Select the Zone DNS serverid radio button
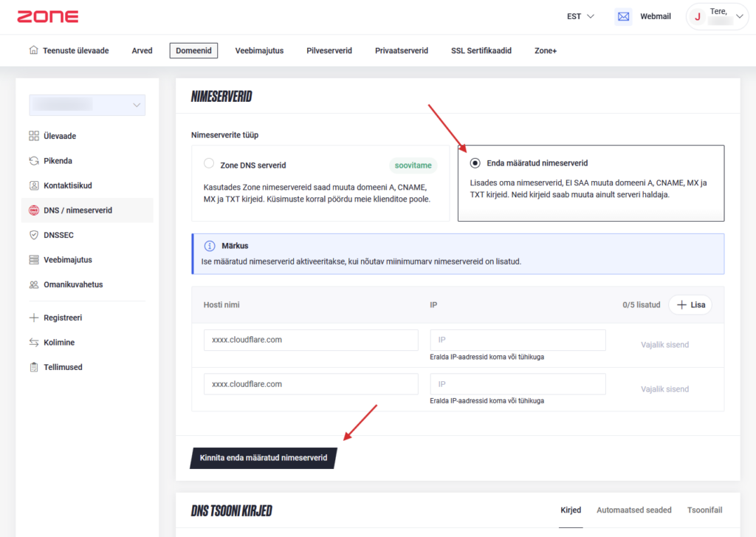 coord(207,164)
